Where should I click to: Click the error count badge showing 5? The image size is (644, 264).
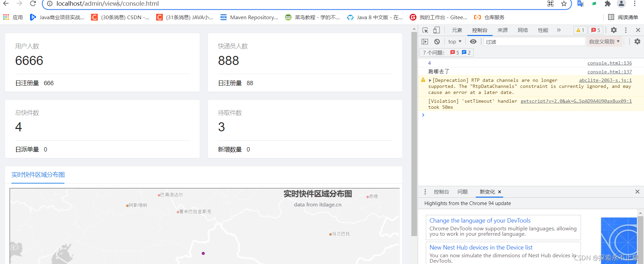pyautogui.click(x=596, y=30)
